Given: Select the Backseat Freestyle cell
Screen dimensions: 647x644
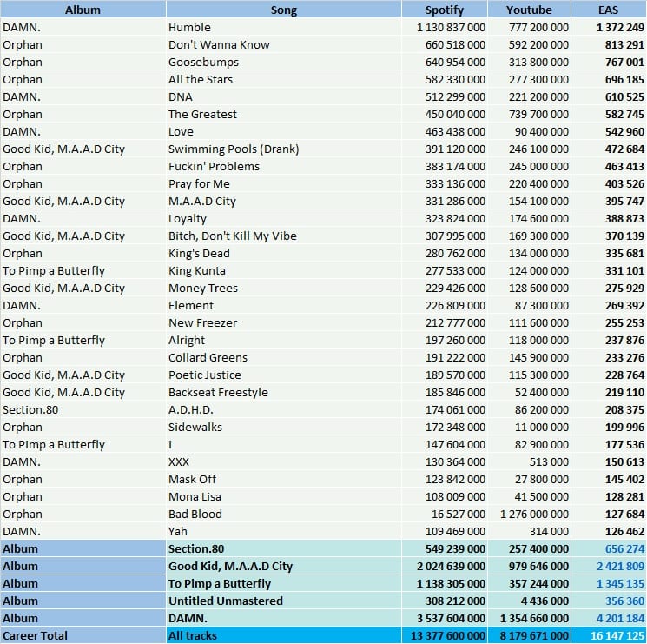Looking at the screenshot, I should tap(283, 392).
